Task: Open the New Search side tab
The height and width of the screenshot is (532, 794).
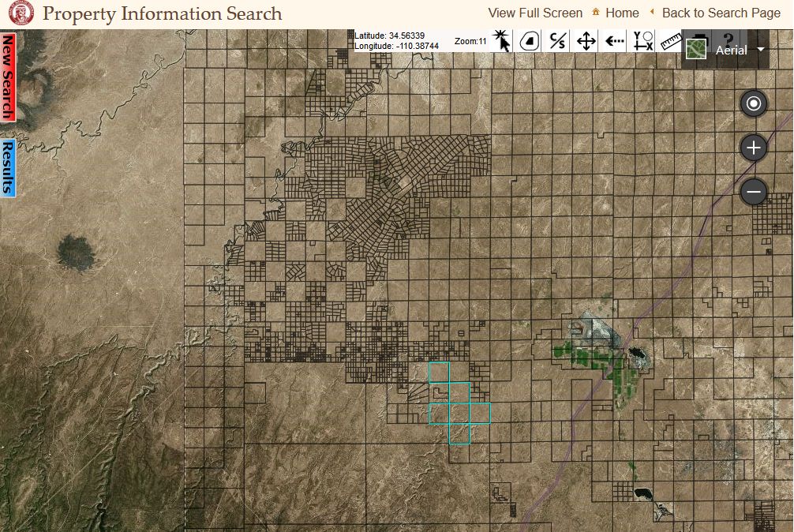Action: coord(8,77)
